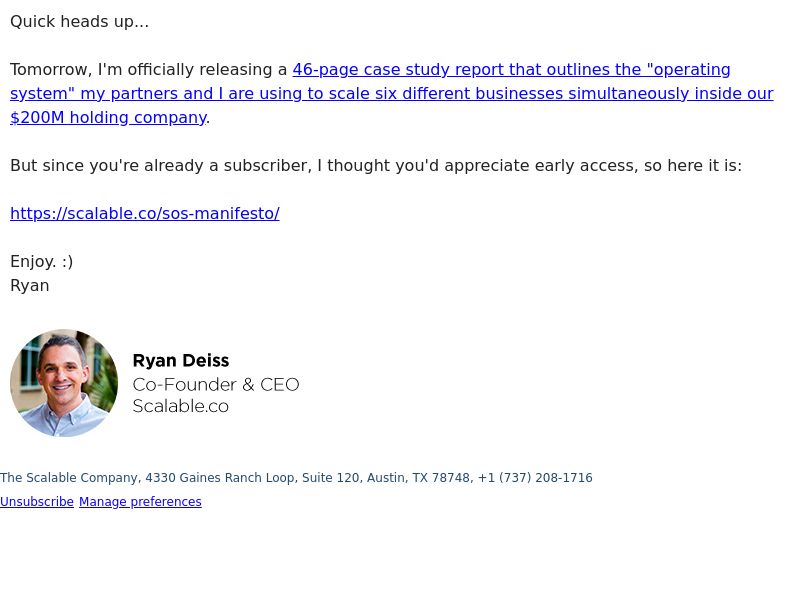Open the Manage preferences link
800x600 pixels.
140,502
